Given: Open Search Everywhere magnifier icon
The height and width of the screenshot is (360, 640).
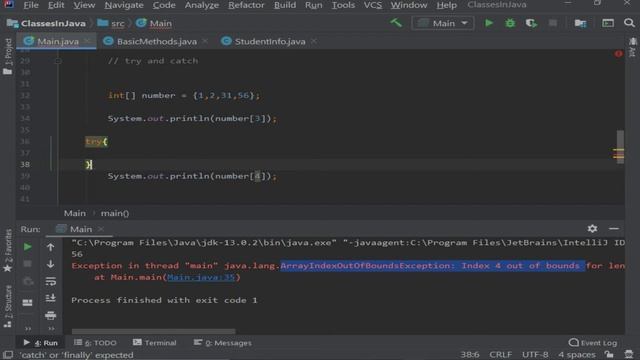Looking at the screenshot, I should coord(629,23).
